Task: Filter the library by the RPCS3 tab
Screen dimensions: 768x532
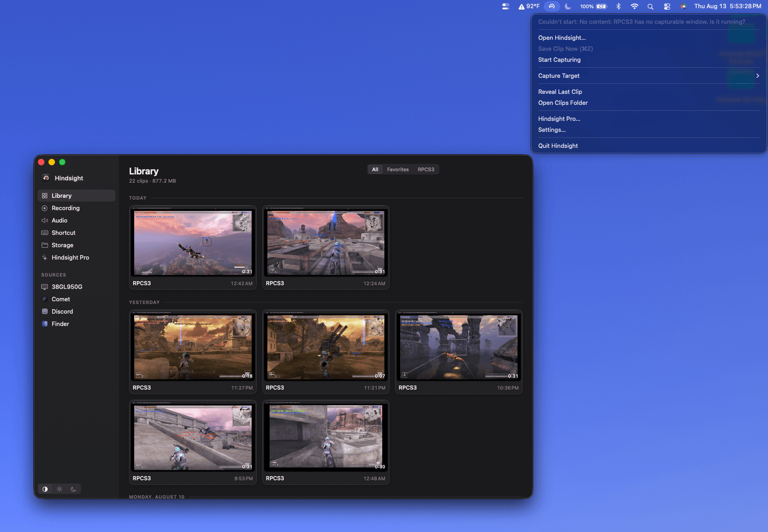Action: point(426,169)
